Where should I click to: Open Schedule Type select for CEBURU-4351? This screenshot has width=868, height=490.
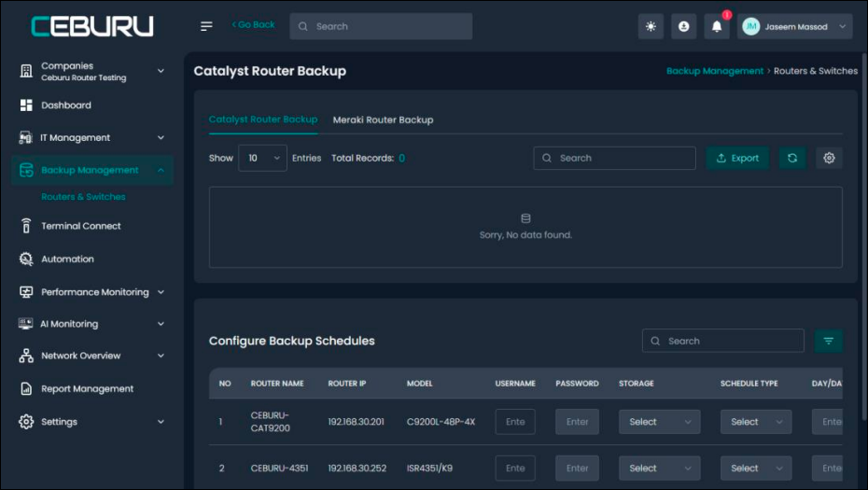click(756, 469)
